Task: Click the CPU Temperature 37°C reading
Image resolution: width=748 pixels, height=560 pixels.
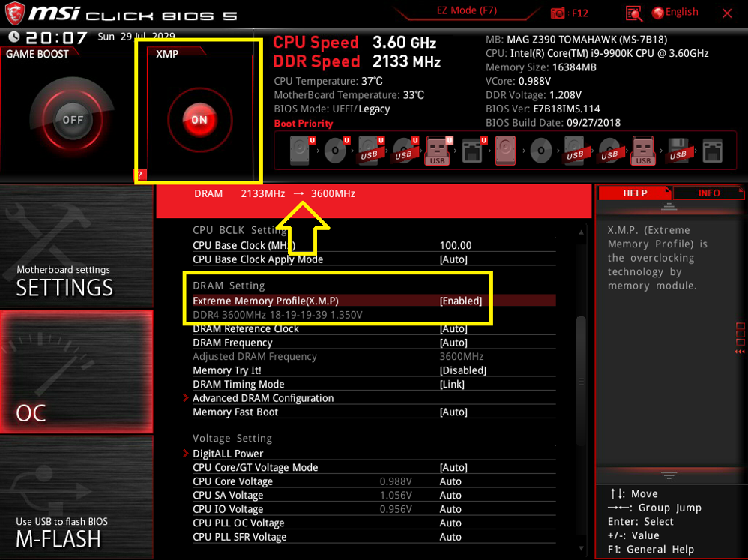Action: pos(328,81)
